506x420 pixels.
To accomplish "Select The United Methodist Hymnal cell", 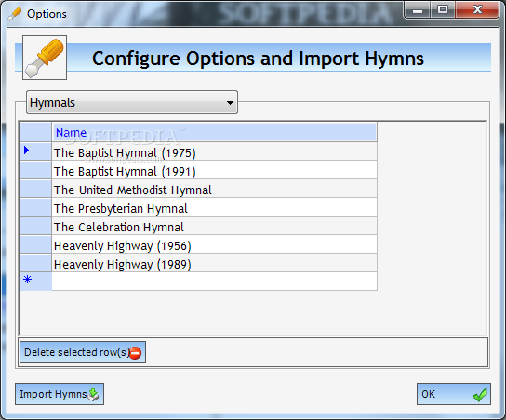I will [214, 189].
